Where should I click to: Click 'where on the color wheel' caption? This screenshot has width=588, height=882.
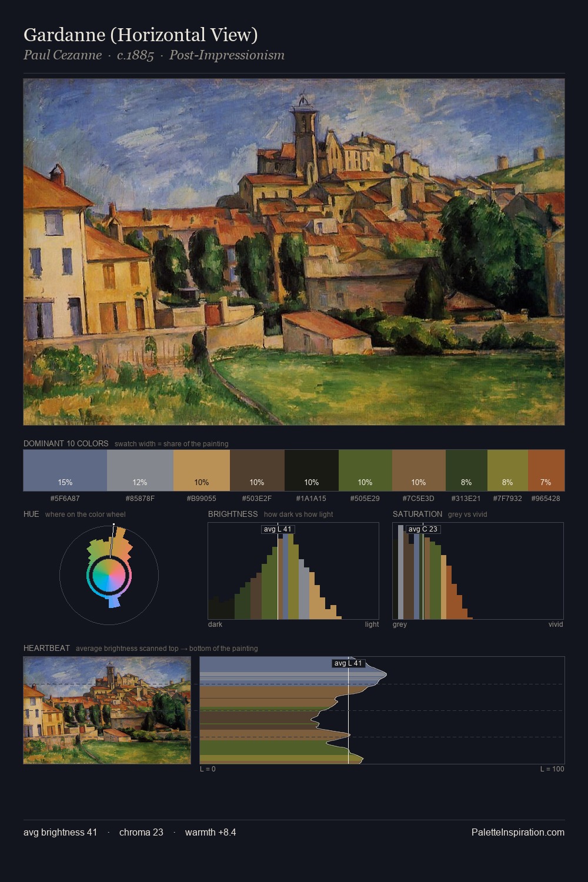pyautogui.click(x=85, y=514)
